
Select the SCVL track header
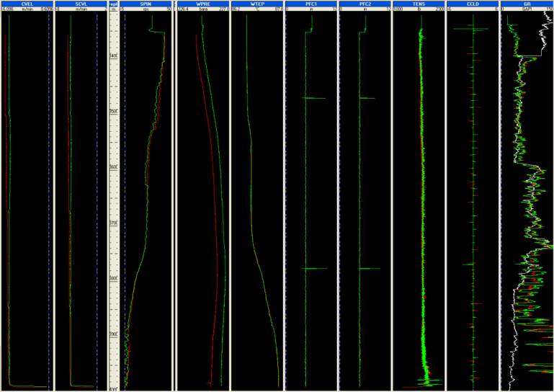click(x=81, y=4)
